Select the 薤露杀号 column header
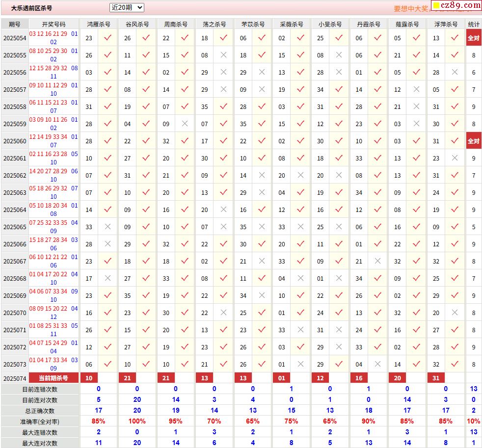 click(407, 24)
